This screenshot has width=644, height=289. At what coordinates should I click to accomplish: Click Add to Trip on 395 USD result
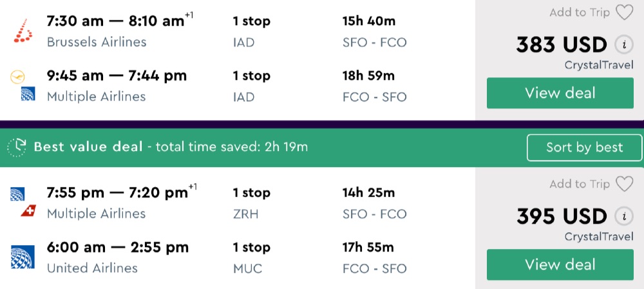pyautogui.click(x=579, y=184)
